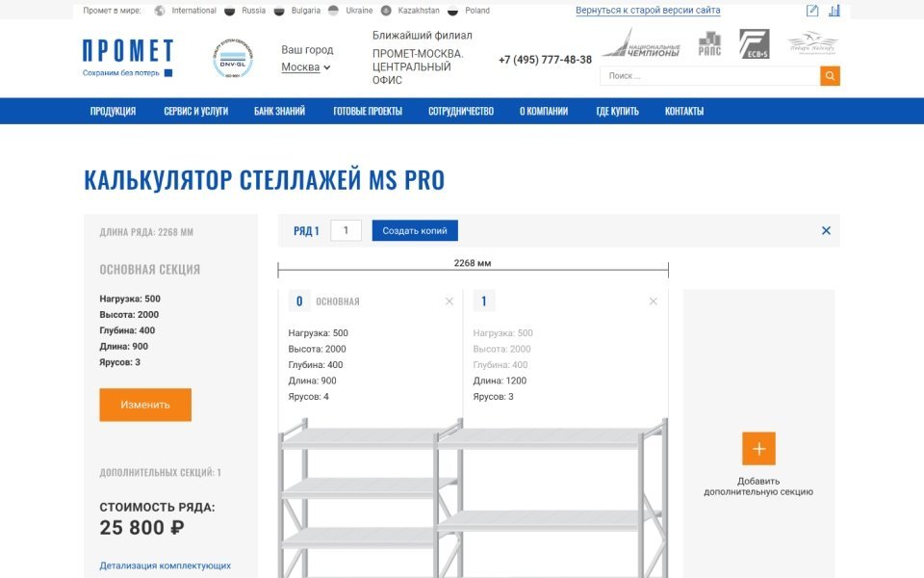Click the Poland country link

coord(477,11)
